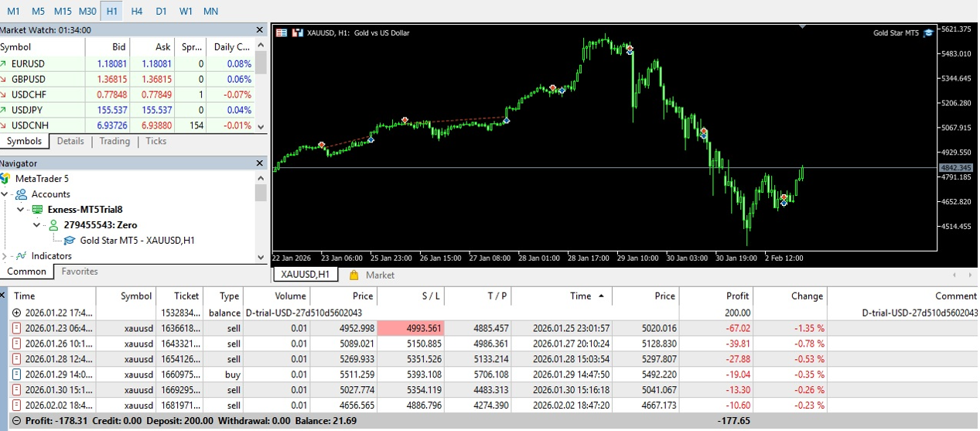Collapse the Exness-MT5Trial8 node

[x=21, y=210]
